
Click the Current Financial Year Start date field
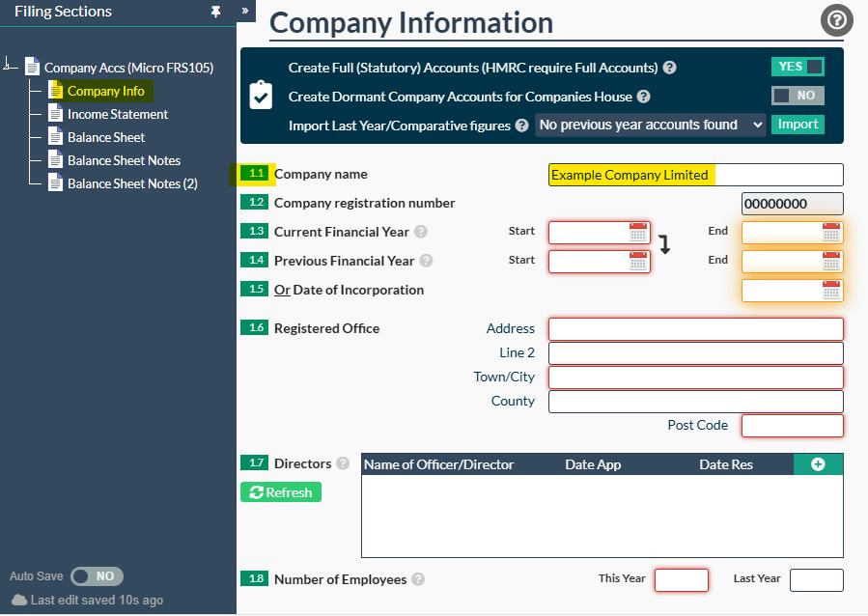coord(600,233)
